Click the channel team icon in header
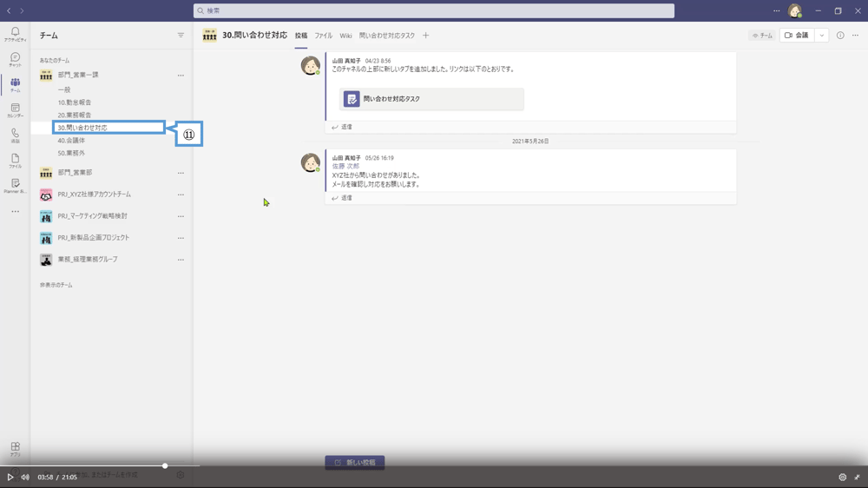868x488 pixels. tap(210, 36)
